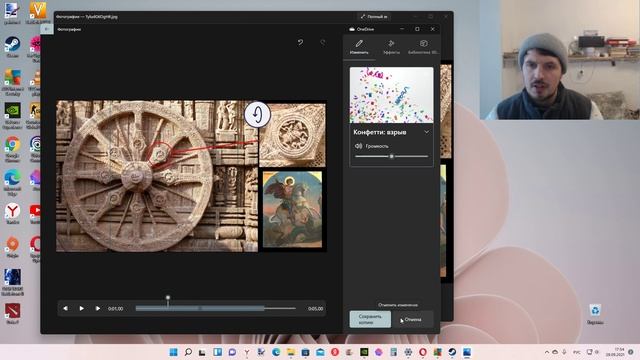Open the Изменить (Edit) tab
Screen dimensions: 640x360
click(x=359, y=47)
